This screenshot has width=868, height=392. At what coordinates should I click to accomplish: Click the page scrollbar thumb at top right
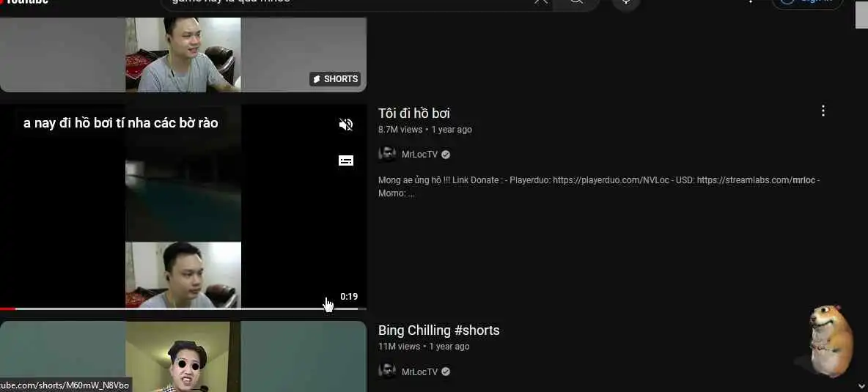pyautogui.click(x=861, y=14)
